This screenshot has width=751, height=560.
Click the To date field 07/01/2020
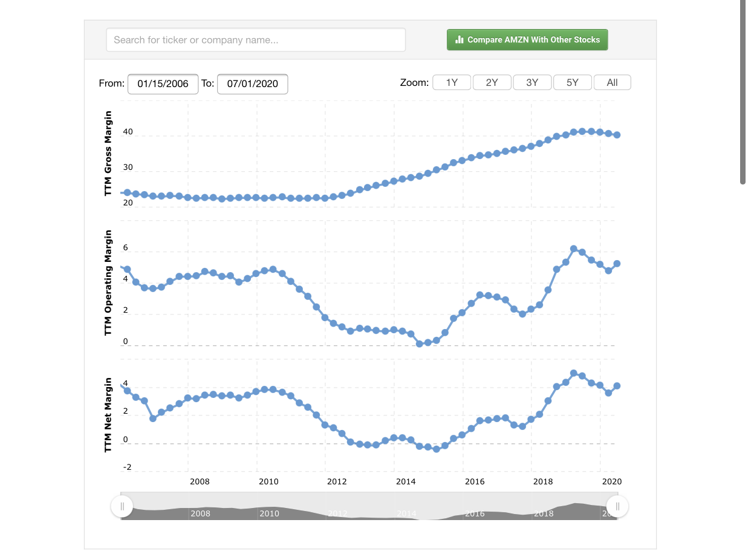pyautogui.click(x=252, y=83)
